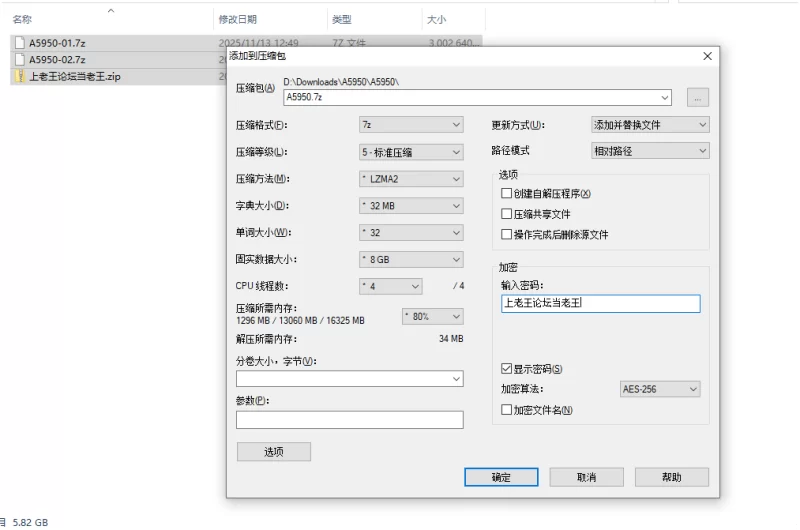Select file name 上老王论坛当老王.zip in Explorer
Screen dimensions: 800x530
point(75,77)
